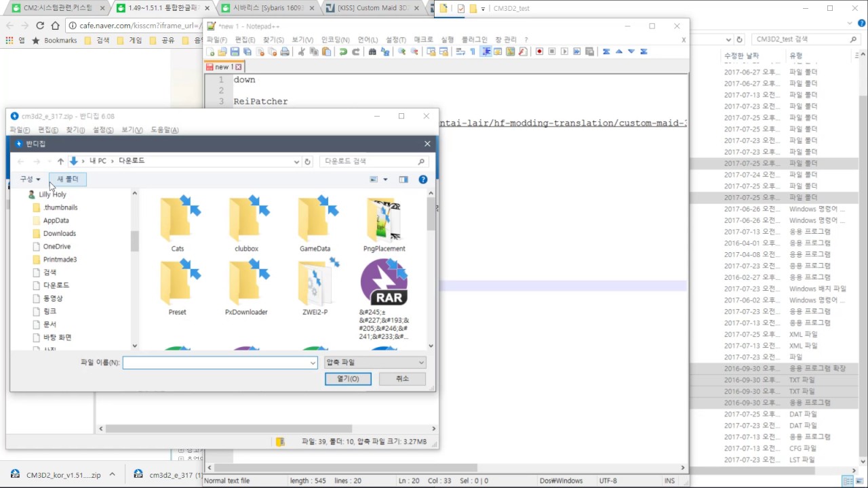
Task: Toggle synchronize horizontal scrolling icon
Action: coord(443,52)
